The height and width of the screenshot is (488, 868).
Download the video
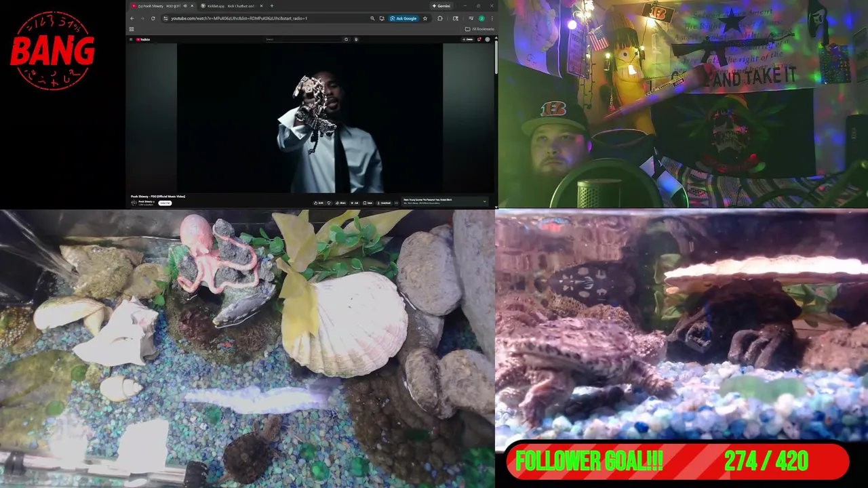click(384, 203)
